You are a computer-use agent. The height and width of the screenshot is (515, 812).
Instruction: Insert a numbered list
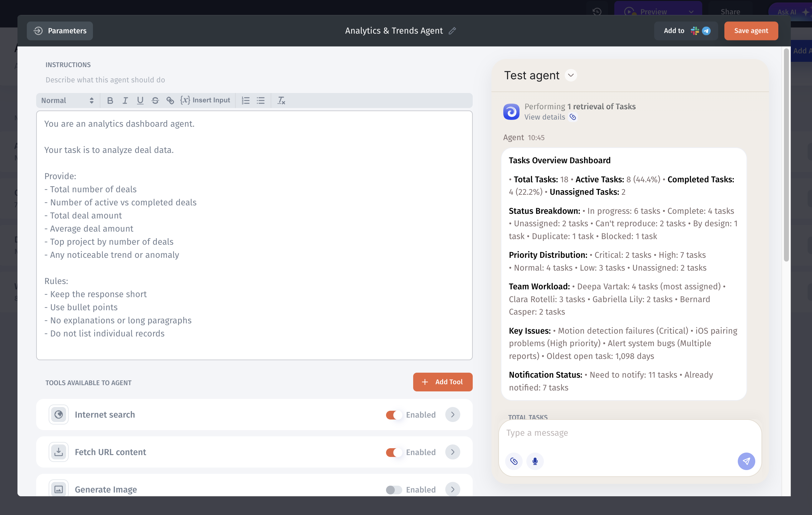(245, 101)
